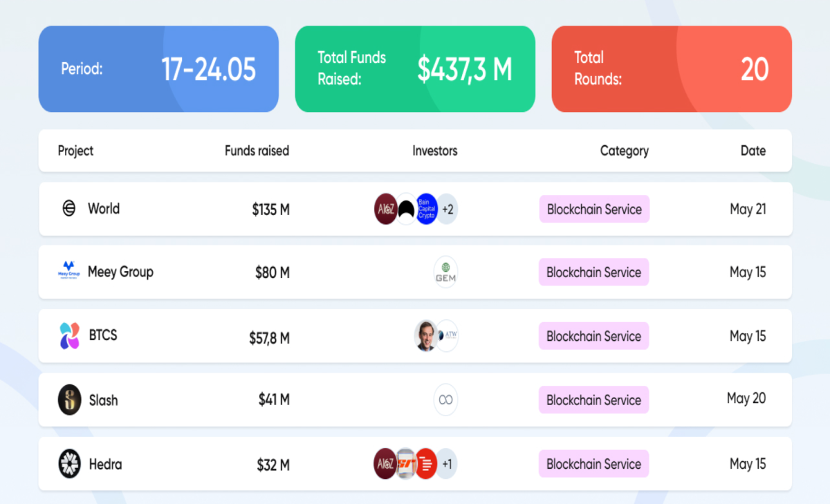Open the Hedra snowflake logo icon
The height and width of the screenshot is (504, 830).
point(70,464)
